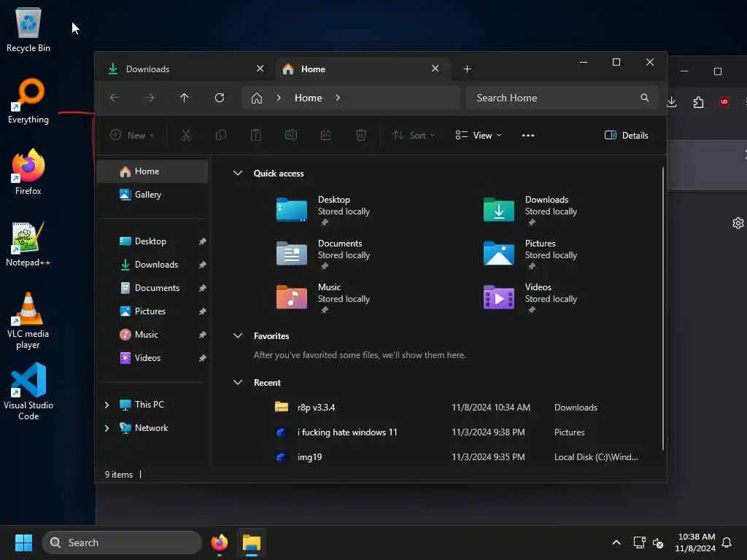Image resolution: width=747 pixels, height=560 pixels.
Task: Open the Sort dropdown
Action: (x=414, y=135)
